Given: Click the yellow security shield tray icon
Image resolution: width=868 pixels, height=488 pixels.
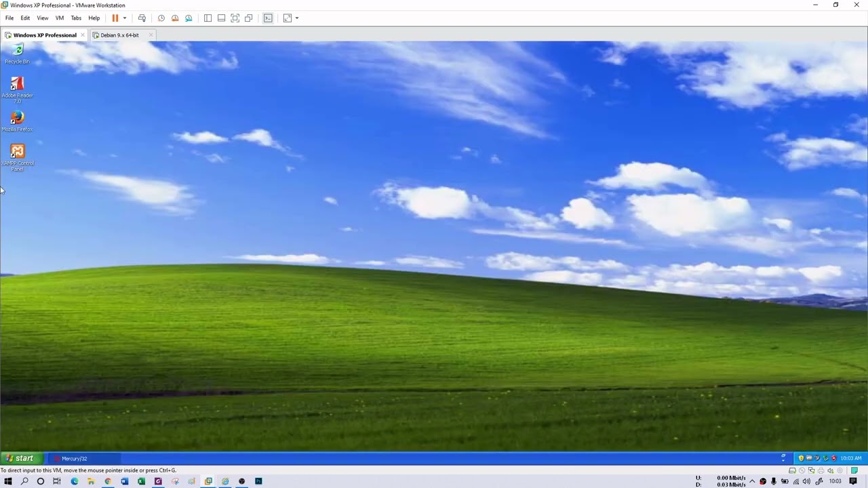Looking at the screenshot, I should coord(801,458).
